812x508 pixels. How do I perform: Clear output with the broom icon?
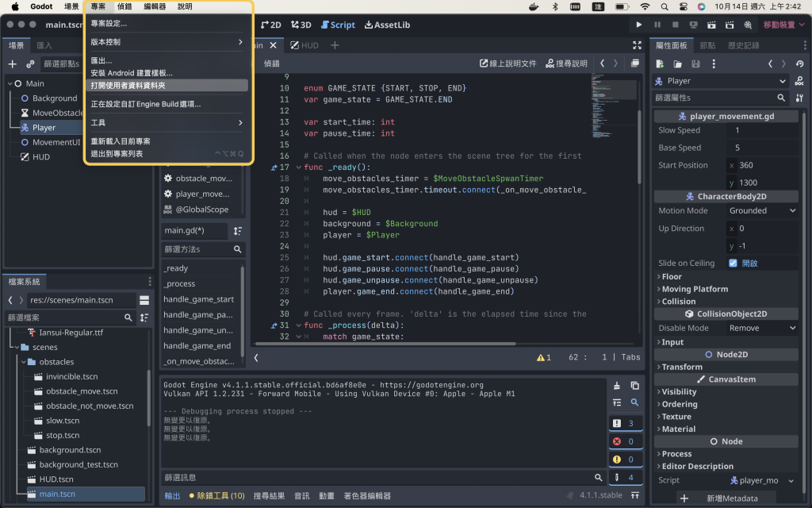(x=617, y=386)
